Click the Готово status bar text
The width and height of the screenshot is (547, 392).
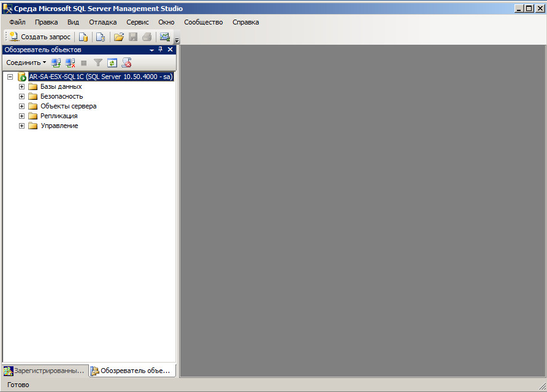[18, 385]
